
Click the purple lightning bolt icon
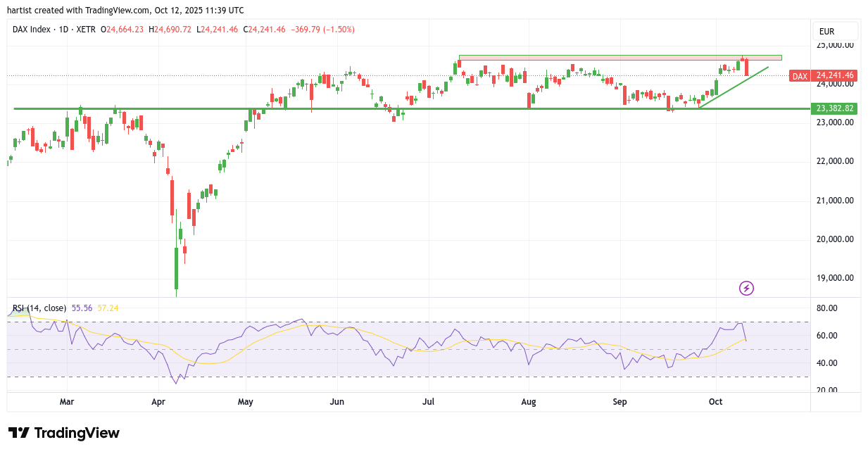point(746,288)
